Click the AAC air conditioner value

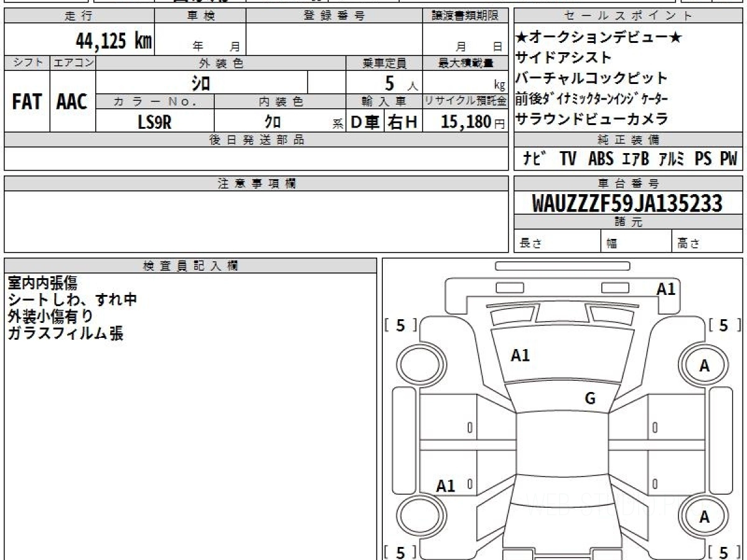point(72,102)
